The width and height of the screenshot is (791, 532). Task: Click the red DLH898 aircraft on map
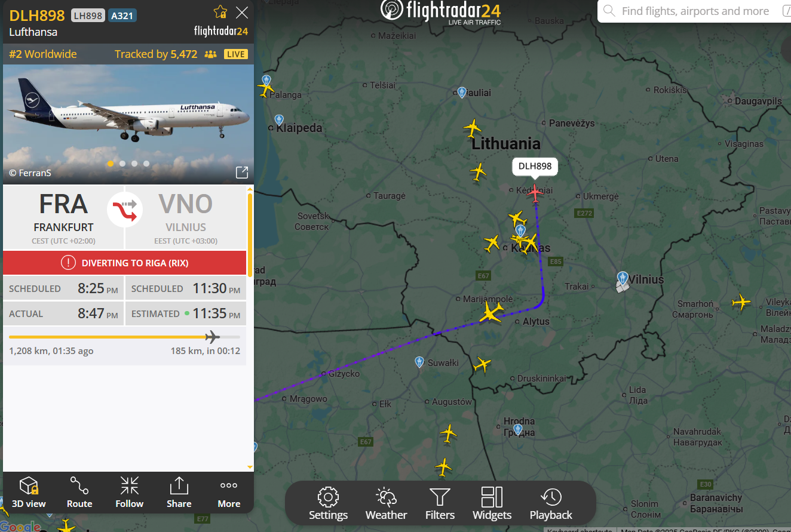[535, 193]
